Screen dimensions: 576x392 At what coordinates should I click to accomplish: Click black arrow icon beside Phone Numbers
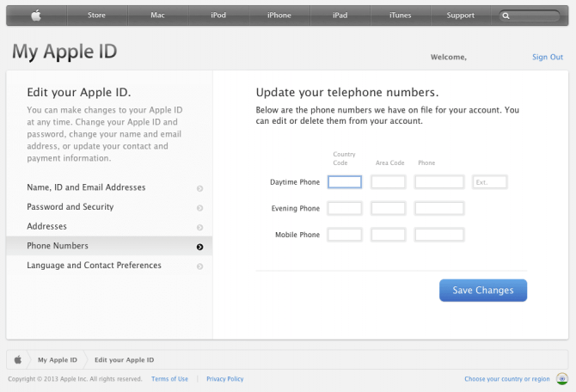(199, 247)
